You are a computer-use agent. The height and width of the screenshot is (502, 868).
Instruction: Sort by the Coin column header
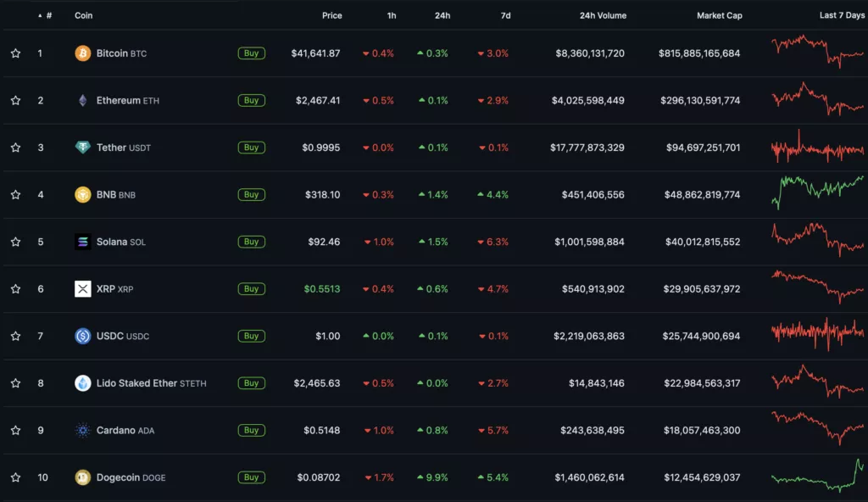point(84,15)
